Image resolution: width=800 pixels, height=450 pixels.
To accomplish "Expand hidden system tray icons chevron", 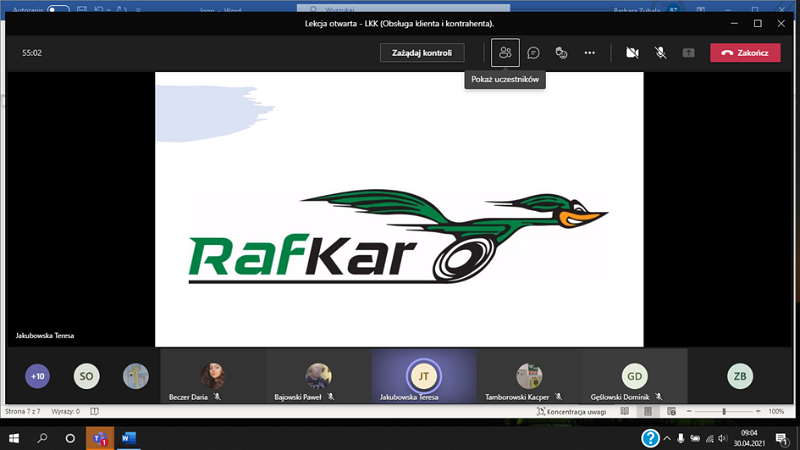I will [x=667, y=438].
